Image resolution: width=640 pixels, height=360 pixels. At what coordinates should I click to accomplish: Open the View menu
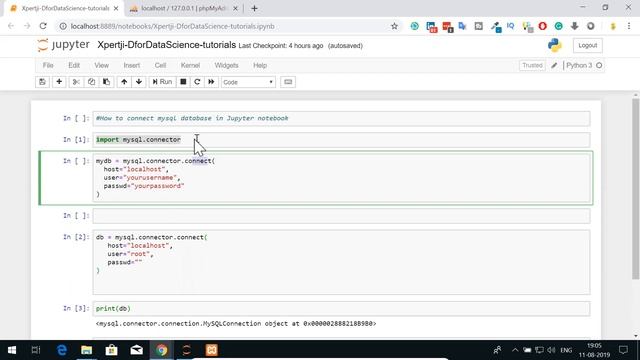tap(102, 65)
